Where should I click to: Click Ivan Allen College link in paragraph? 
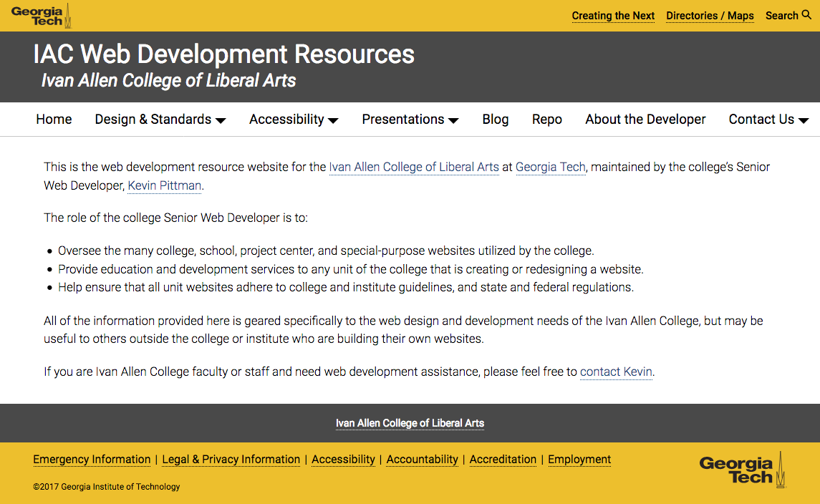[x=413, y=168]
